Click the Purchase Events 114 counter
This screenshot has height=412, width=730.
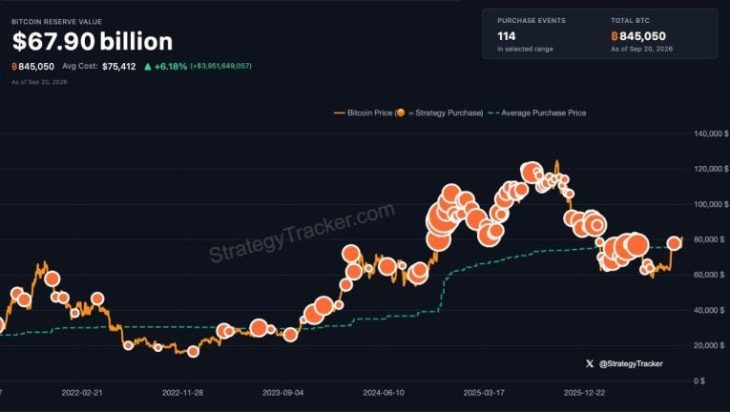pos(531,36)
